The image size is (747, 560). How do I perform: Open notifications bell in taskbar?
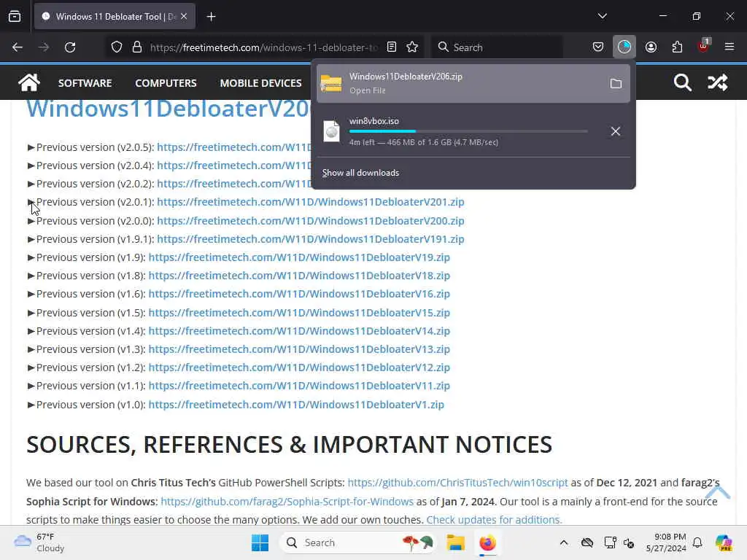697,542
